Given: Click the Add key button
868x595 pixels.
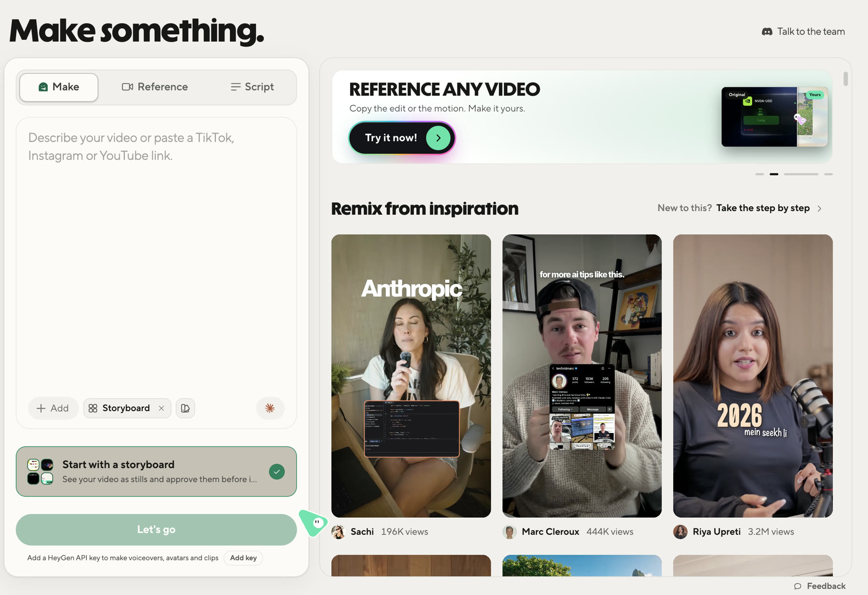Looking at the screenshot, I should 243,558.
